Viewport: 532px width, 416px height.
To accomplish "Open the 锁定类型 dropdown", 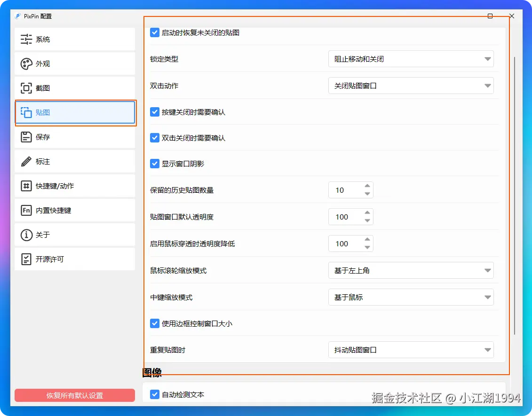I will tap(411, 59).
